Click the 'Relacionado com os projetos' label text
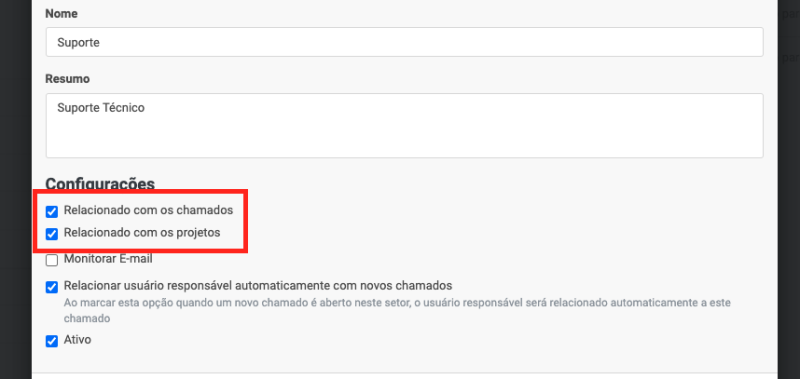This screenshot has height=379, width=800. (x=142, y=233)
